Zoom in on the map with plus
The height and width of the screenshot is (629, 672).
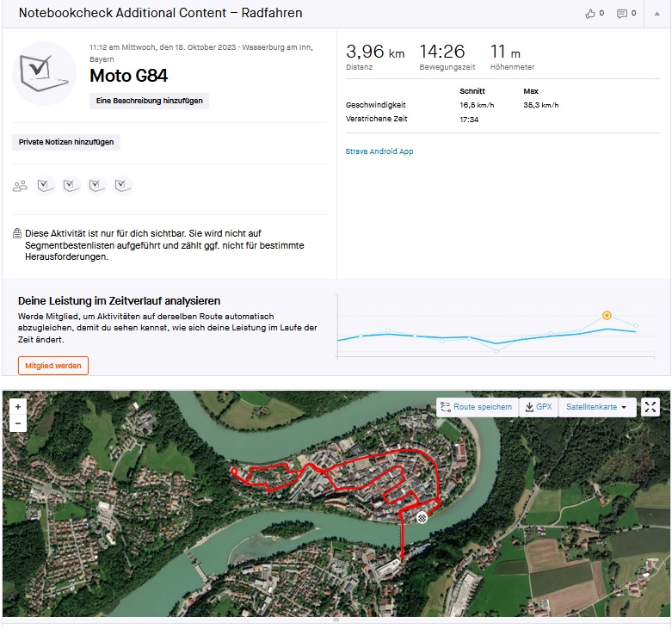[18, 407]
